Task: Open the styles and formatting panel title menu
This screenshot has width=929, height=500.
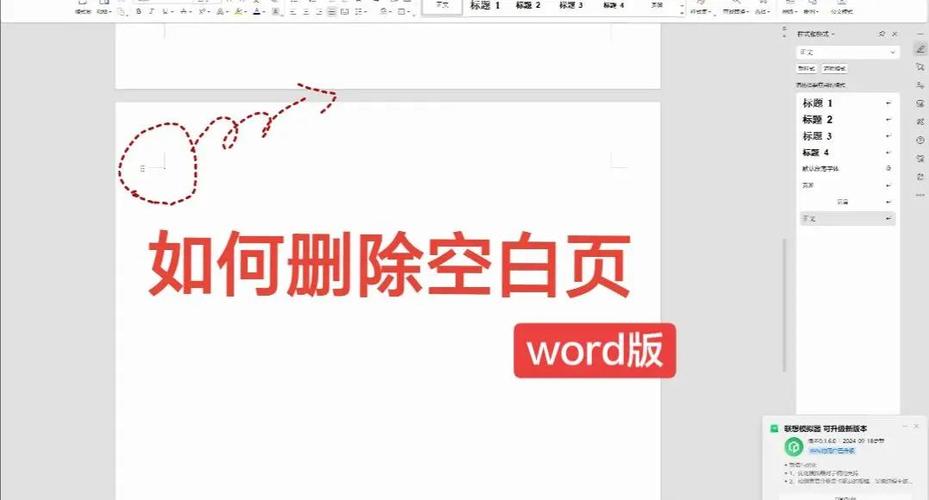Action: 816,34
